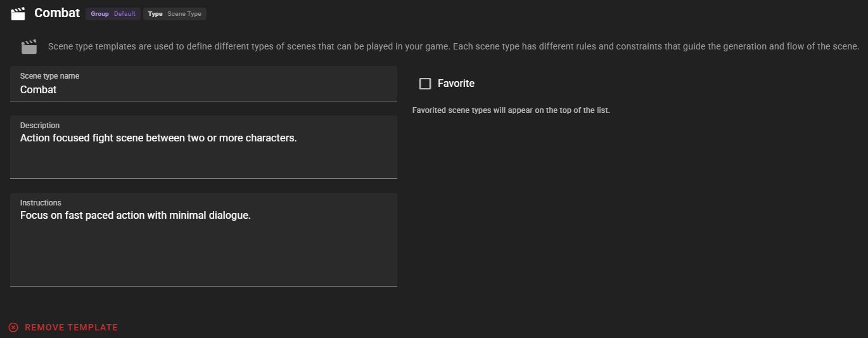Click the 'Instructions' field label
Image resolution: width=868 pixels, height=338 pixels.
tap(41, 203)
